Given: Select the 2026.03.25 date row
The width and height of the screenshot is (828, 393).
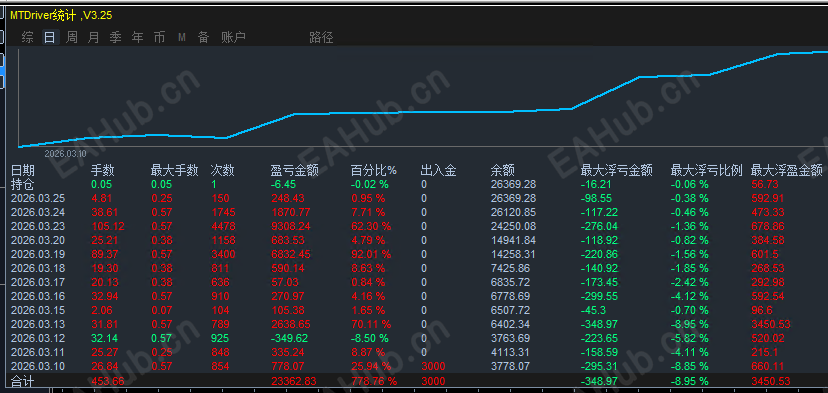Looking at the screenshot, I should coord(37,199).
